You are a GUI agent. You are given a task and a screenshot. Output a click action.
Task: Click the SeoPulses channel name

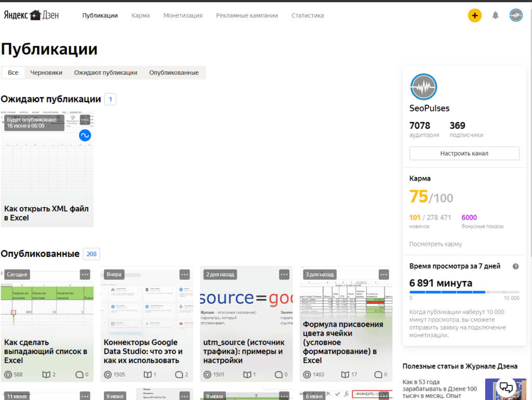tap(429, 108)
